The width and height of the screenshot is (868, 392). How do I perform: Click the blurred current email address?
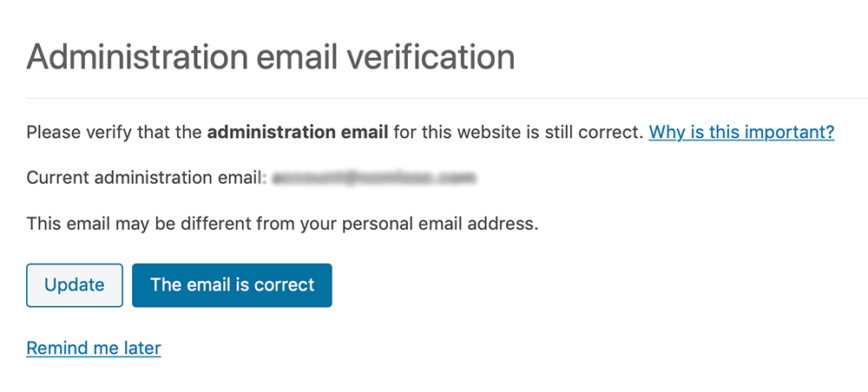pos(374,178)
